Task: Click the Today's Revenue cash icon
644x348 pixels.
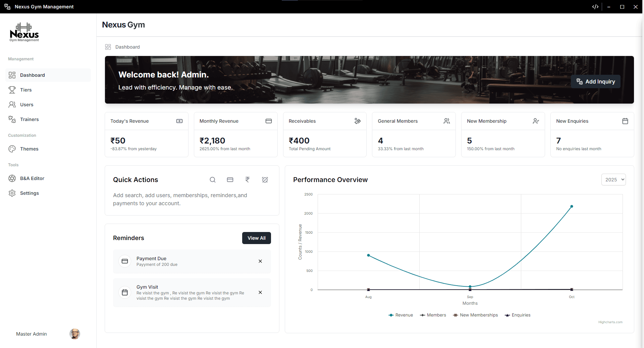Action: pos(179,121)
